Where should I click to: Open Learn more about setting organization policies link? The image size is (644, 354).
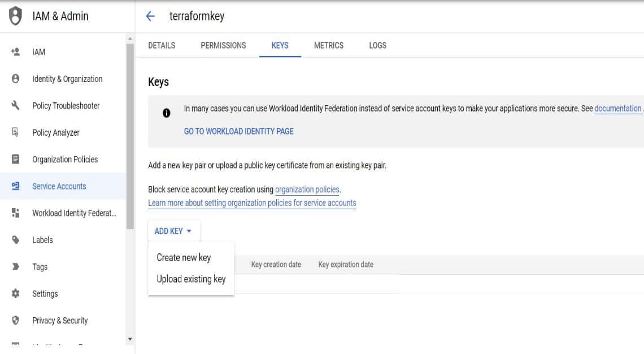point(252,202)
